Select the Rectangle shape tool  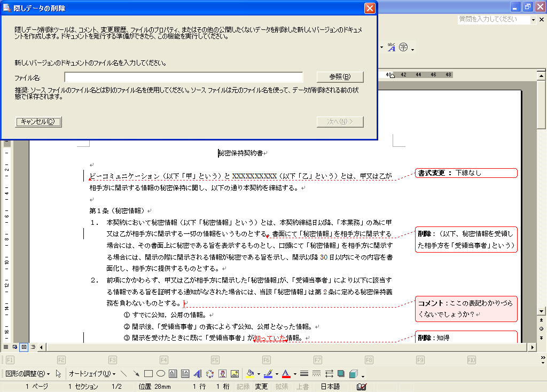pos(149,374)
